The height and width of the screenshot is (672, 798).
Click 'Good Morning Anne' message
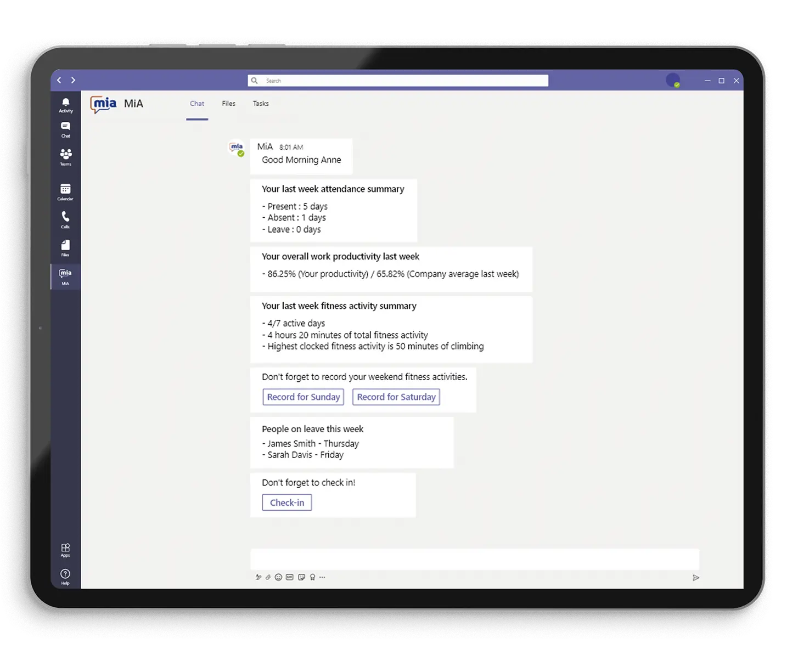[301, 160]
